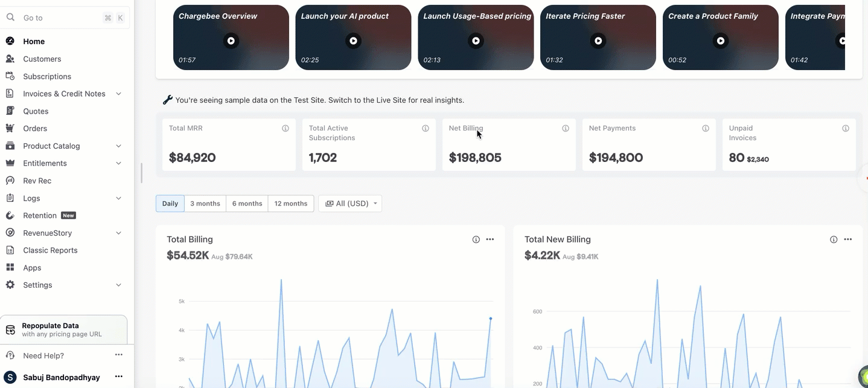Open account menu dots beside Sabuj Bandopadhyay
The height and width of the screenshot is (388, 868).
coord(119,377)
